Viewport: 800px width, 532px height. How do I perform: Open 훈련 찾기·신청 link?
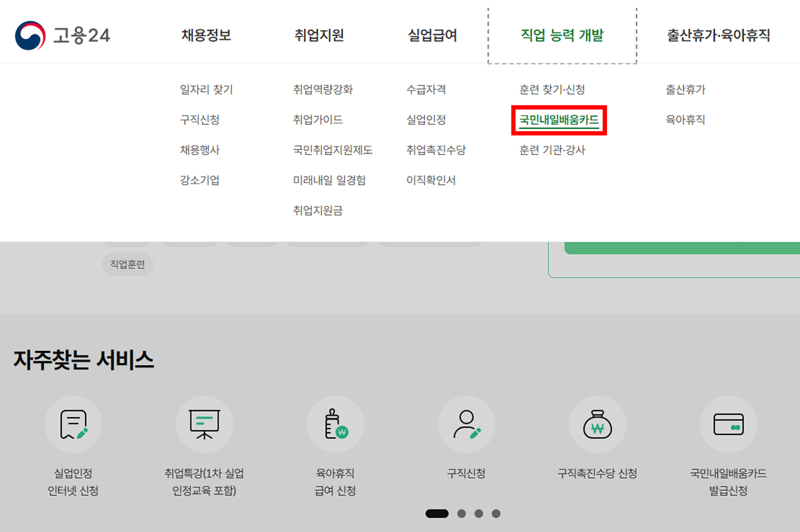(552, 89)
